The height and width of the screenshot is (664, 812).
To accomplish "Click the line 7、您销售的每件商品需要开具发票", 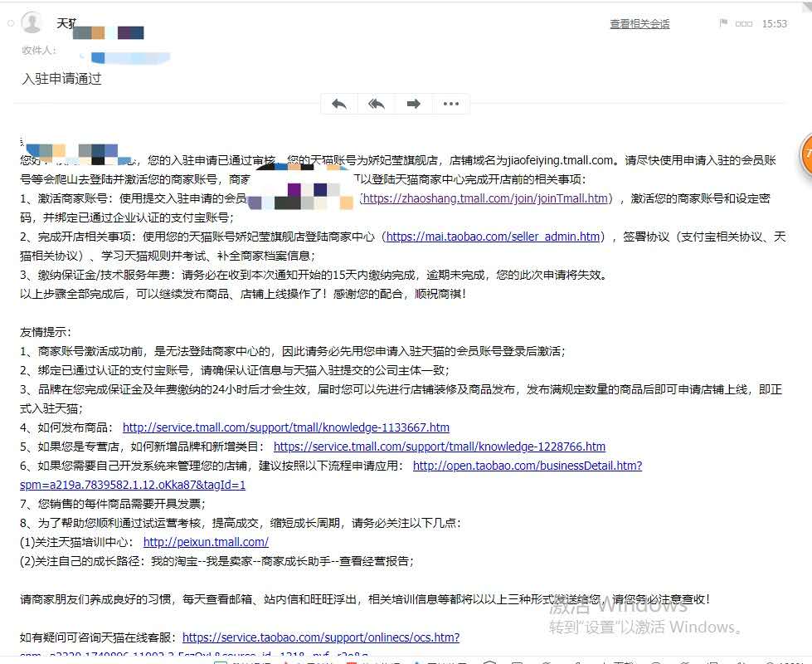I will [x=112, y=504].
